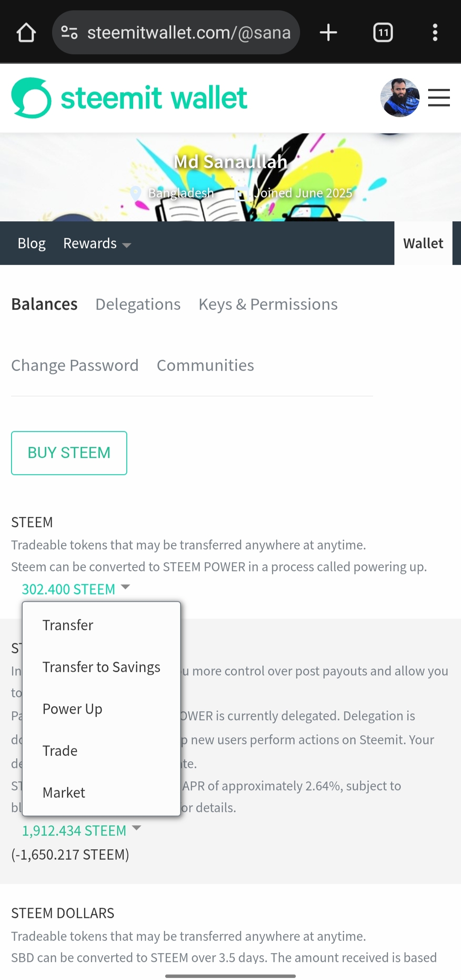This screenshot has width=461, height=980.
Task: Open the hamburger menu icon
Action: point(439,98)
